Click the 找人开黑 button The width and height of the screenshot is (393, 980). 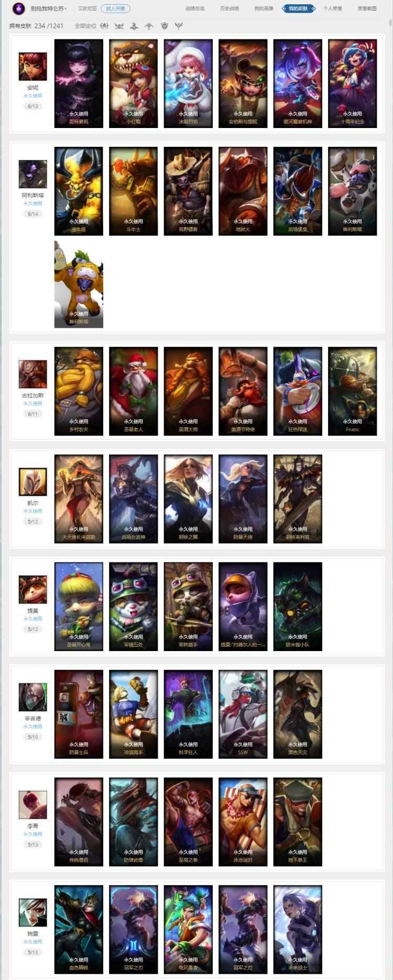pos(115,8)
